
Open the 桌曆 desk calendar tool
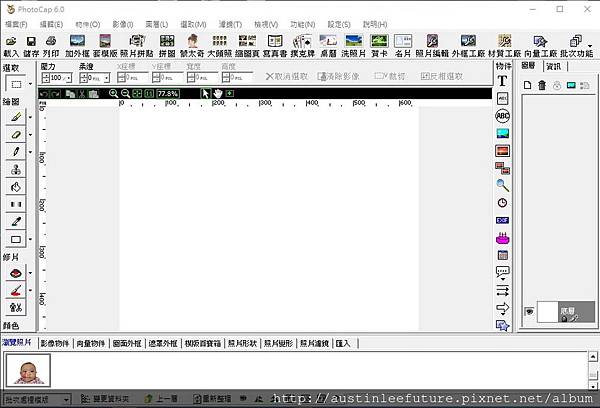[328, 46]
